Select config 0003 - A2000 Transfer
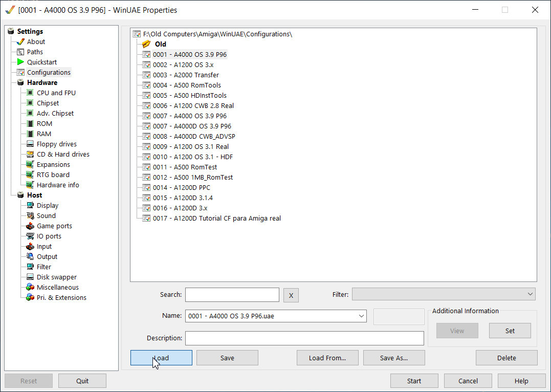The width and height of the screenshot is (551, 392). 186,75
